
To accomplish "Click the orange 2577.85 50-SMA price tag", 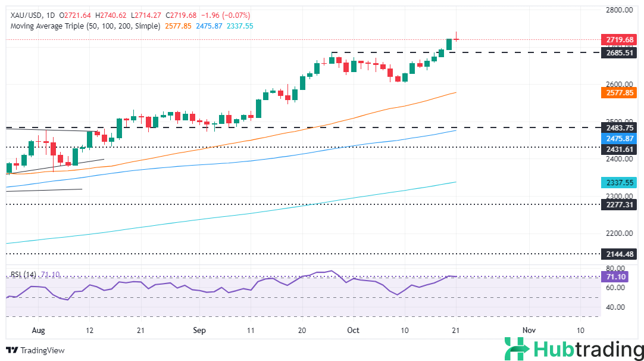I will pyautogui.click(x=619, y=92).
